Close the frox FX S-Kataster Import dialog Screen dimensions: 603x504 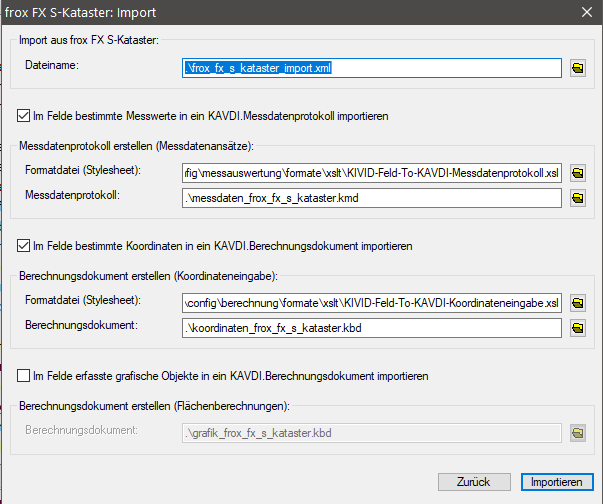585,13
